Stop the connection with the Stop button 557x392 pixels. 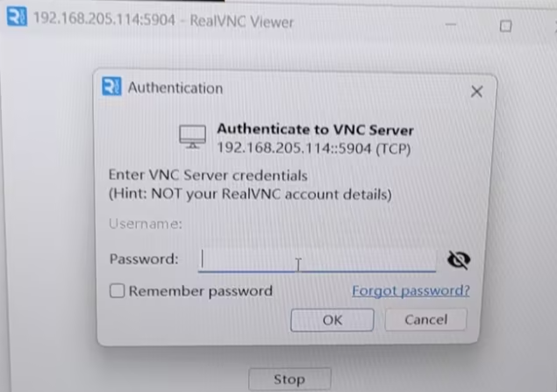coord(289,379)
